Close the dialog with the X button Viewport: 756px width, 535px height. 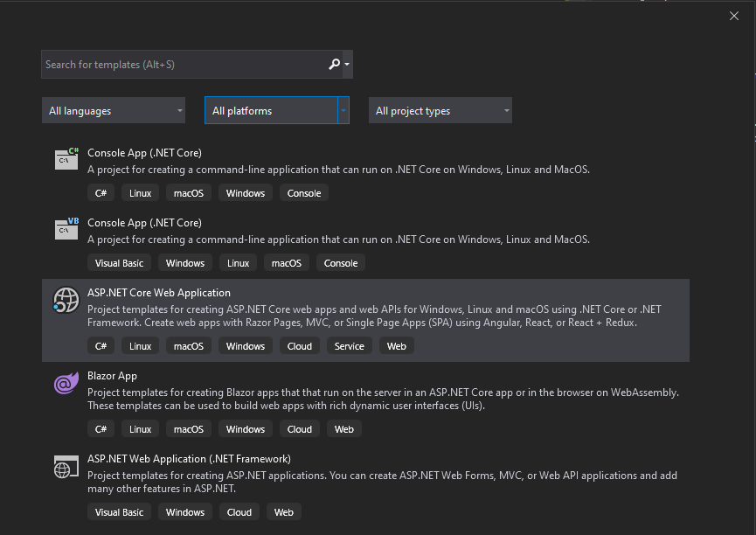point(734,16)
